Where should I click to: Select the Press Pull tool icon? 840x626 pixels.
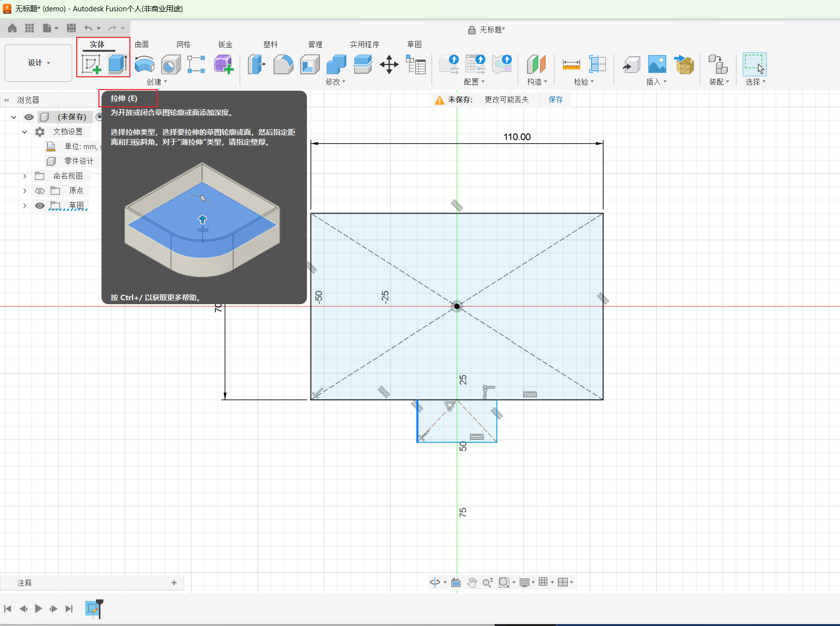[x=256, y=64]
